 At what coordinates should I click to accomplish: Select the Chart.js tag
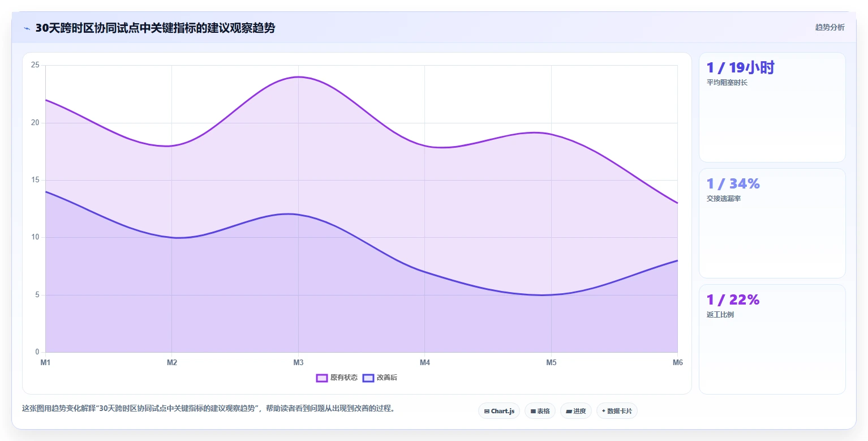tap(499, 411)
